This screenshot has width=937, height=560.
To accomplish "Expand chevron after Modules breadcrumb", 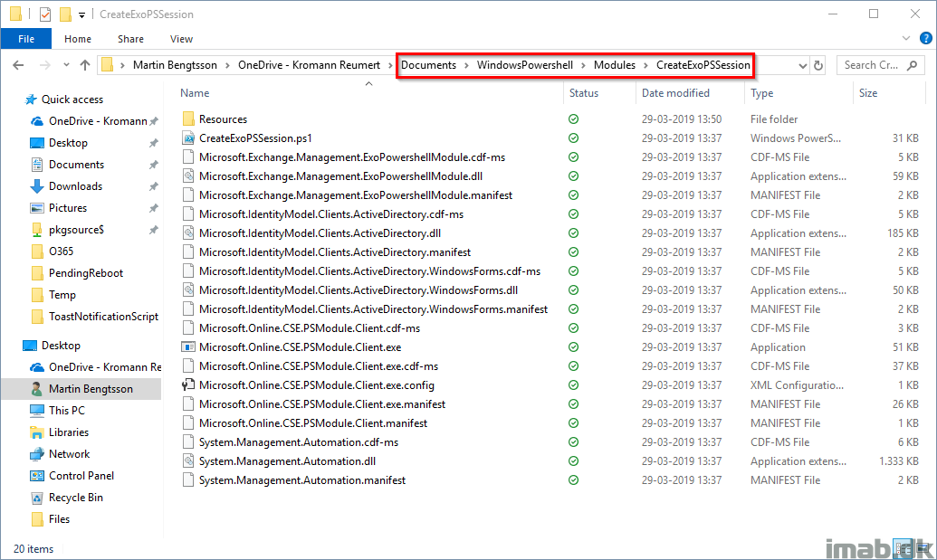I will coord(646,66).
